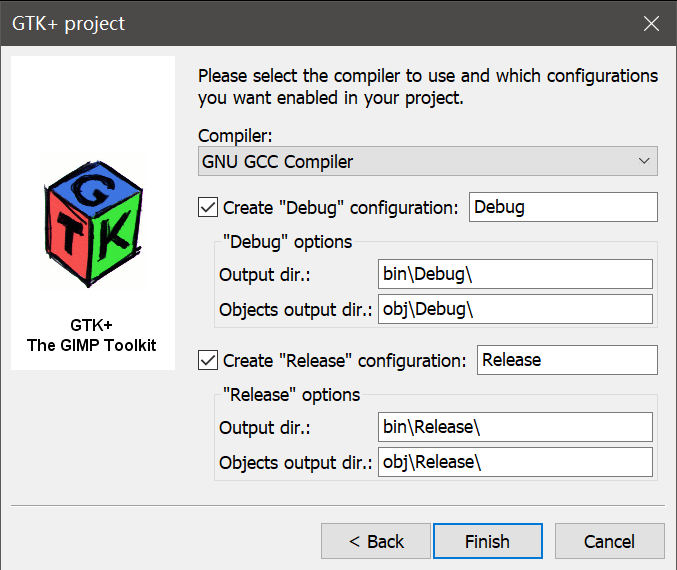
Task: Focus the obj\Debug\ objects output field
Action: pyautogui.click(x=515, y=309)
